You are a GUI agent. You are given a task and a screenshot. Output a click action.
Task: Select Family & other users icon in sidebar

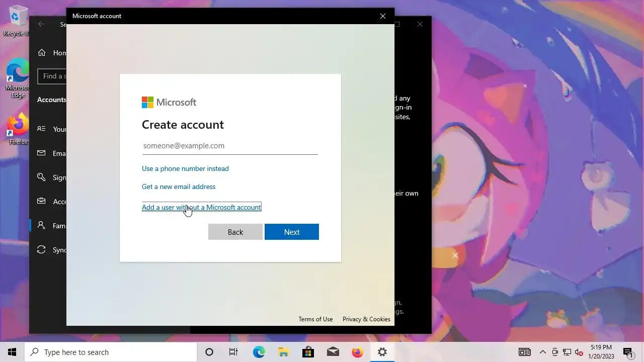(42, 226)
